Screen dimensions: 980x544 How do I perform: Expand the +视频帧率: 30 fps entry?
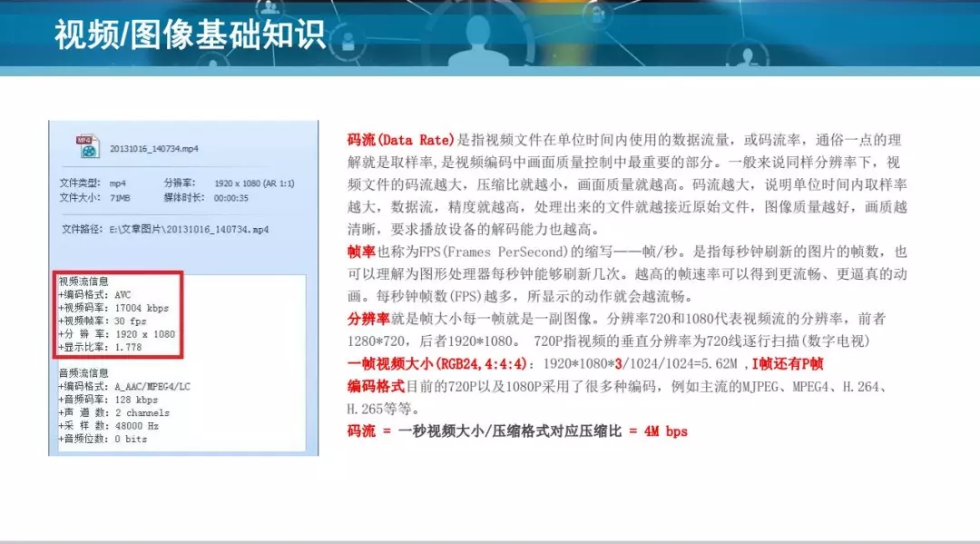coord(102,321)
